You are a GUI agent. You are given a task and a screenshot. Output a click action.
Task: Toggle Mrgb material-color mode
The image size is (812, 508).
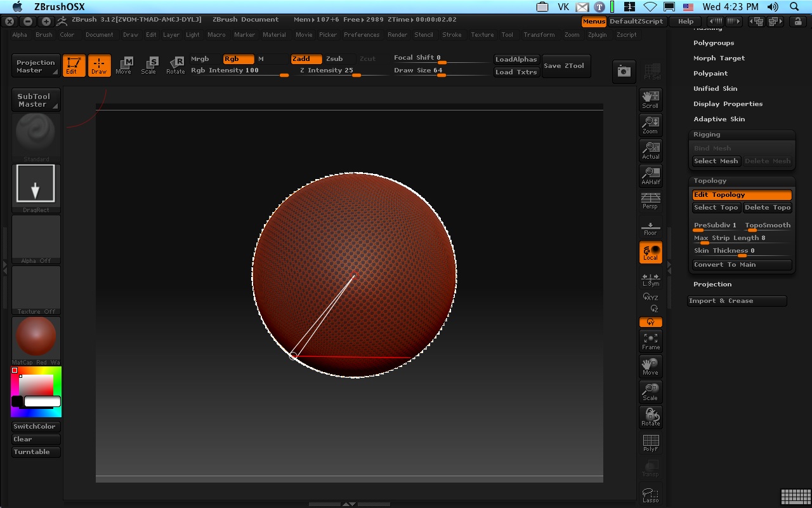(206, 58)
